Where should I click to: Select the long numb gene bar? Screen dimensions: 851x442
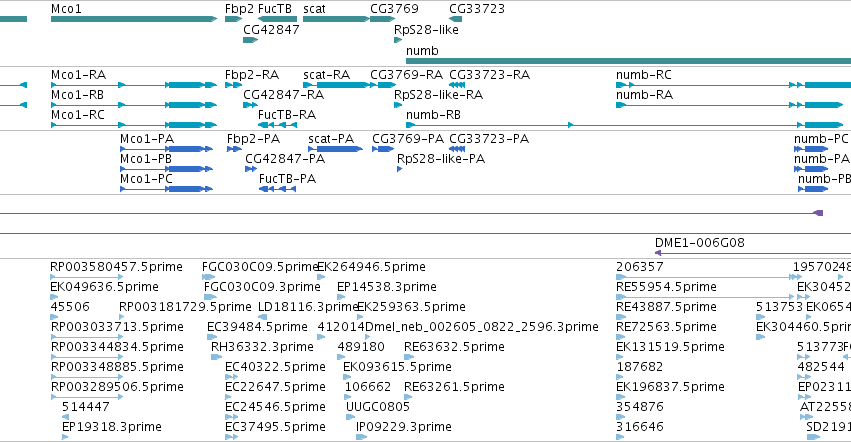click(628, 61)
